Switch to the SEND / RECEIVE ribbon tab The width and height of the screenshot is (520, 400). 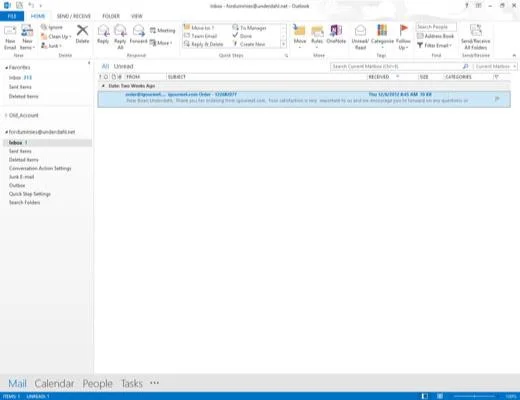(x=74, y=16)
